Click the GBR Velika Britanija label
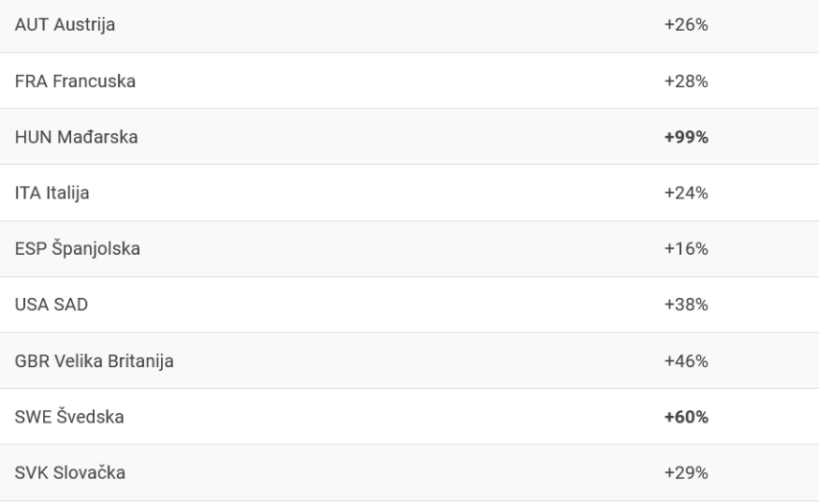819x504 pixels. 94,361
